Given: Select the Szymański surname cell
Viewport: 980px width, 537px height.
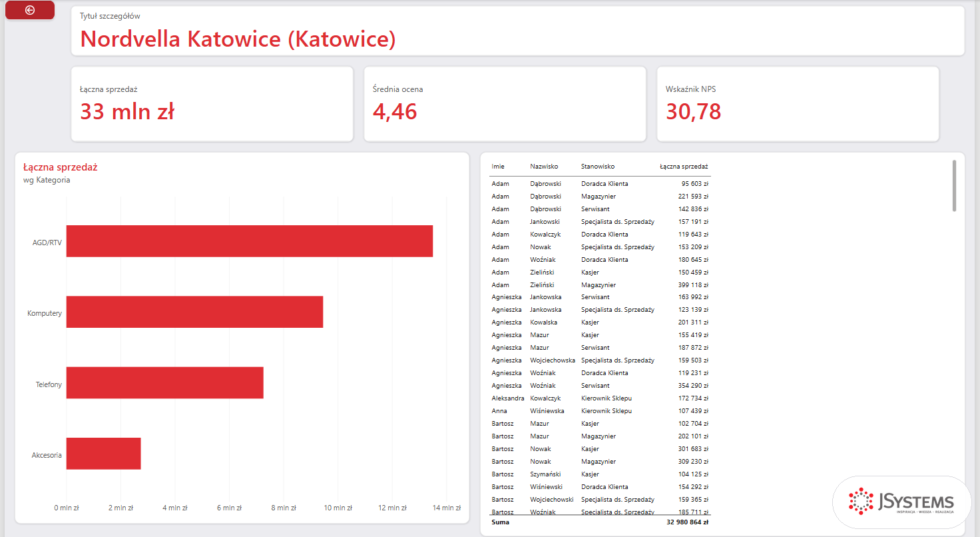Looking at the screenshot, I should (545, 474).
